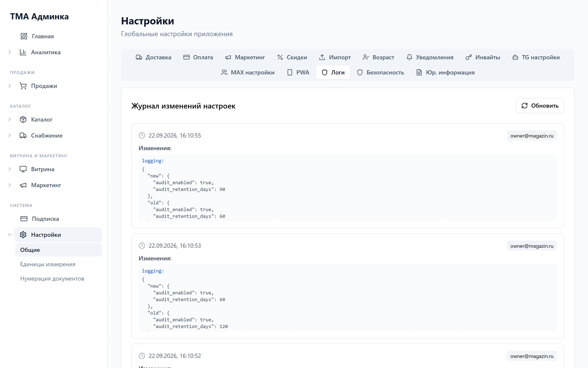Select the active Логи tab
The height and width of the screenshot is (368, 588).
click(333, 73)
